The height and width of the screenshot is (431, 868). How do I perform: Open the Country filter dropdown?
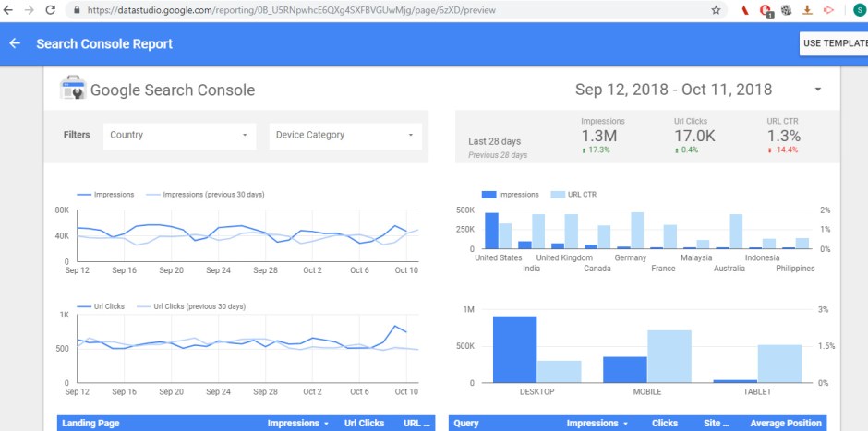[179, 135]
